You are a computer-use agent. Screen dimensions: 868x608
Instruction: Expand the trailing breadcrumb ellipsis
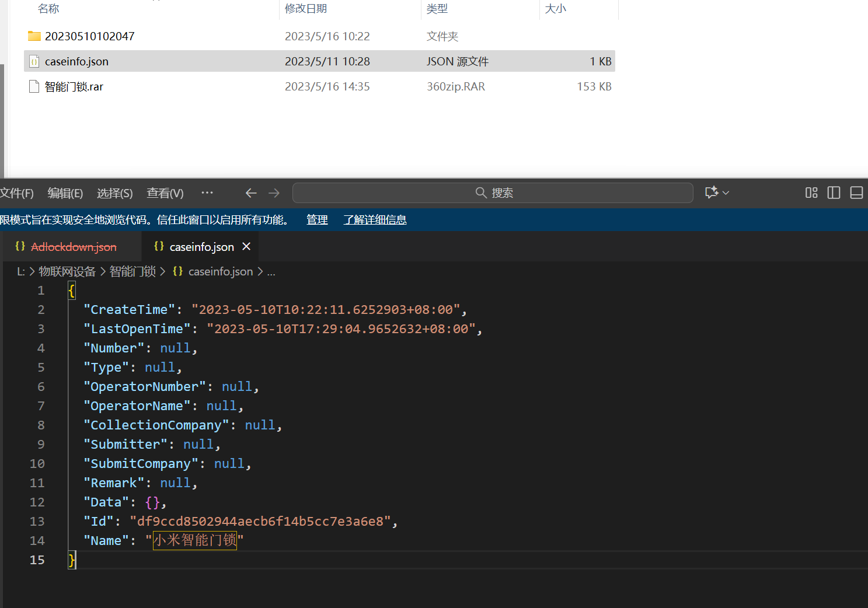(x=271, y=272)
